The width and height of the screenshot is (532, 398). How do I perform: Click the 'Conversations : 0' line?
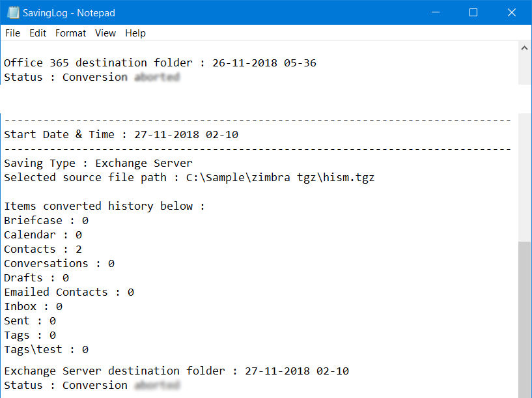pos(59,263)
